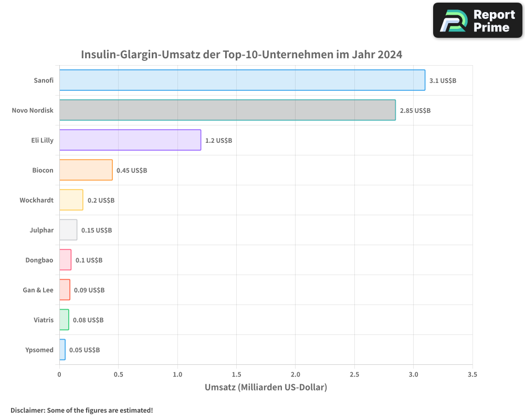Click the disclaimer text at bottom
The width and height of the screenshot is (525, 420).
tap(81, 410)
